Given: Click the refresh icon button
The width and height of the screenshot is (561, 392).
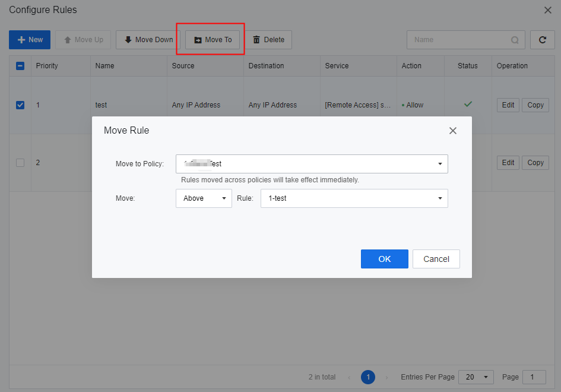Looking at the screenshot, I should pos(543,40).
